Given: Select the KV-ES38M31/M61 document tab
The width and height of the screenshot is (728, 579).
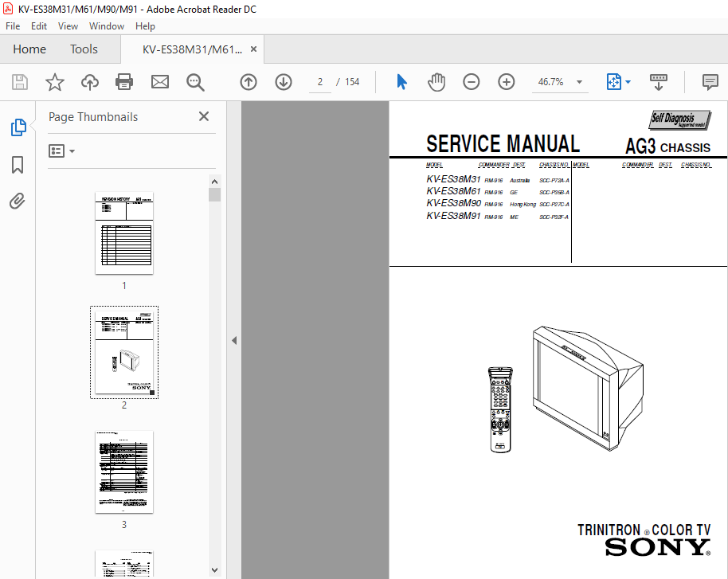Looking at the screenshot, I should click(192, 49).
